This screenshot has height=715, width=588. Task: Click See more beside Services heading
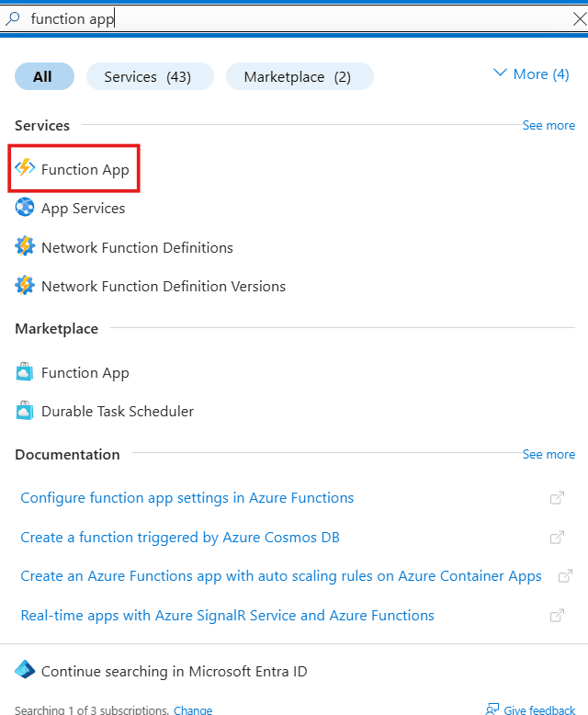tap(548, 125)
